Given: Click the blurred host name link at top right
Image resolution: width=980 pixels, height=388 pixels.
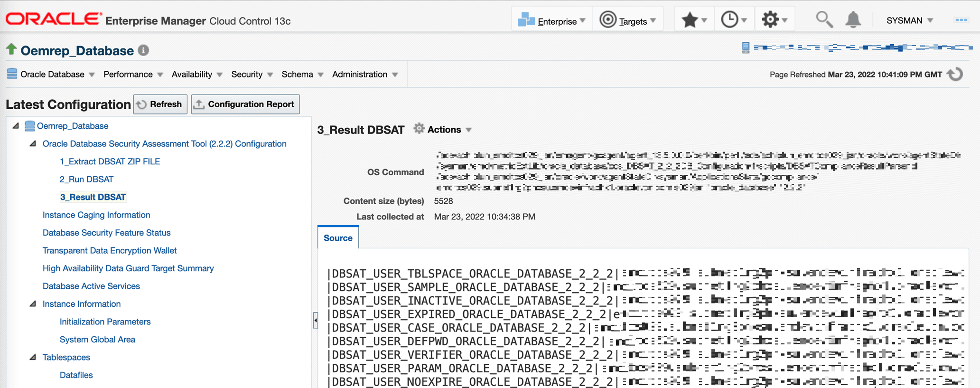Looking at the screenshot, I should [x=863, y=47].
